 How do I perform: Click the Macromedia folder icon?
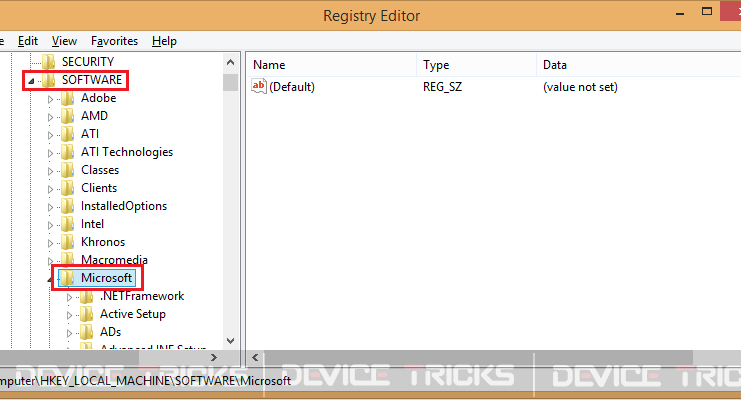click(x=68, y=259)
